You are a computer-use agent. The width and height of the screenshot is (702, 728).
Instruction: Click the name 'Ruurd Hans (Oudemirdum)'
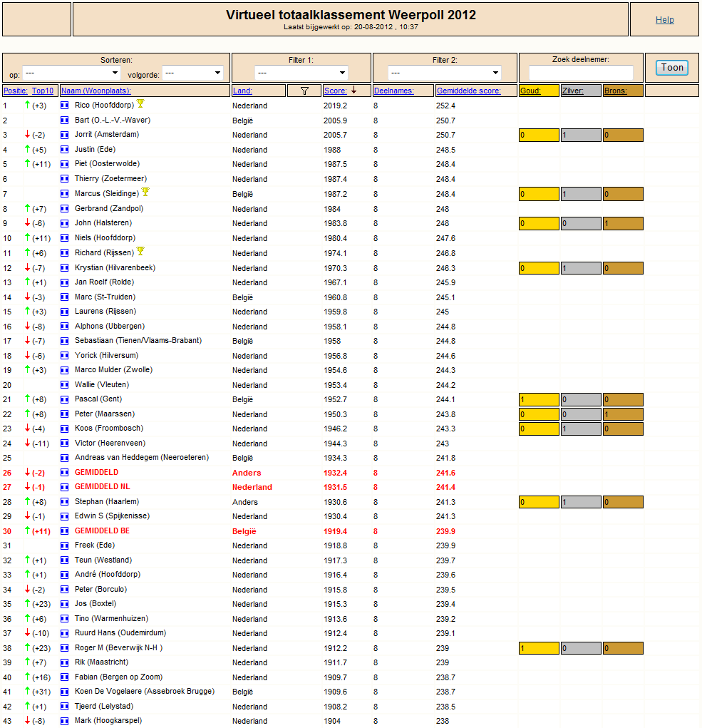click(x=120, y=633)
